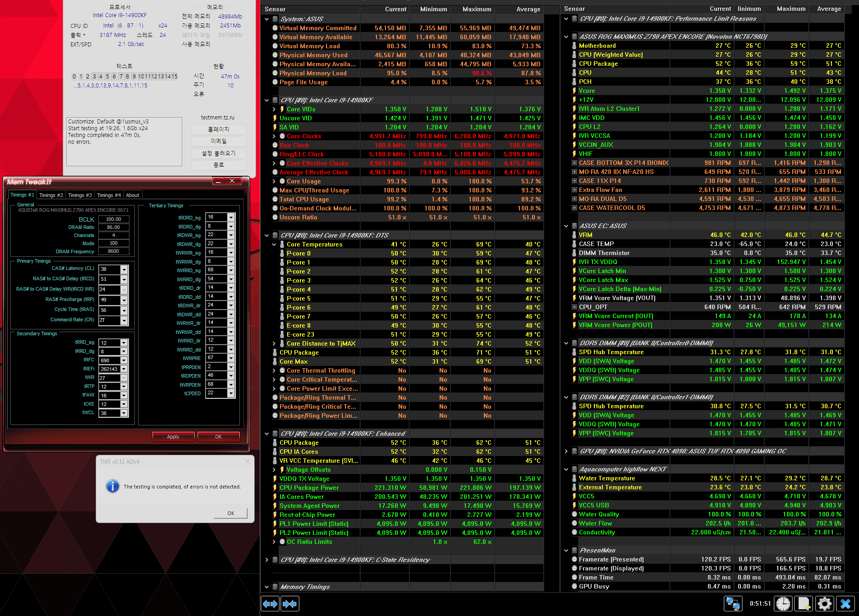Open the Command Rate (CR) dropdown
The image size is (859, 616).
coord(124,320)
